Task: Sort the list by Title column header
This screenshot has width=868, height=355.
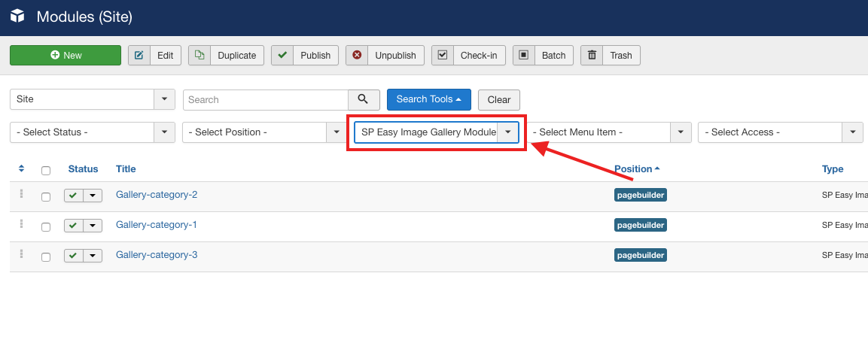Action: coord(126,169)
